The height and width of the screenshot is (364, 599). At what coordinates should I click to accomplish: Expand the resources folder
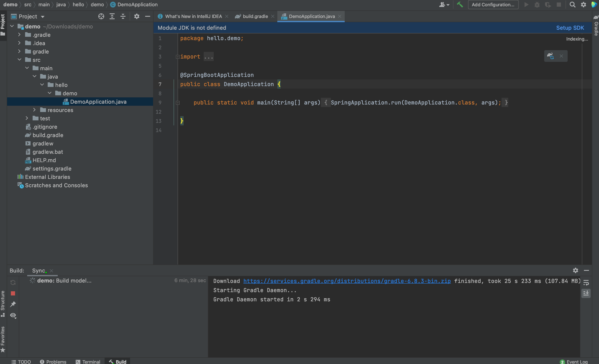[x=34, y=110]
